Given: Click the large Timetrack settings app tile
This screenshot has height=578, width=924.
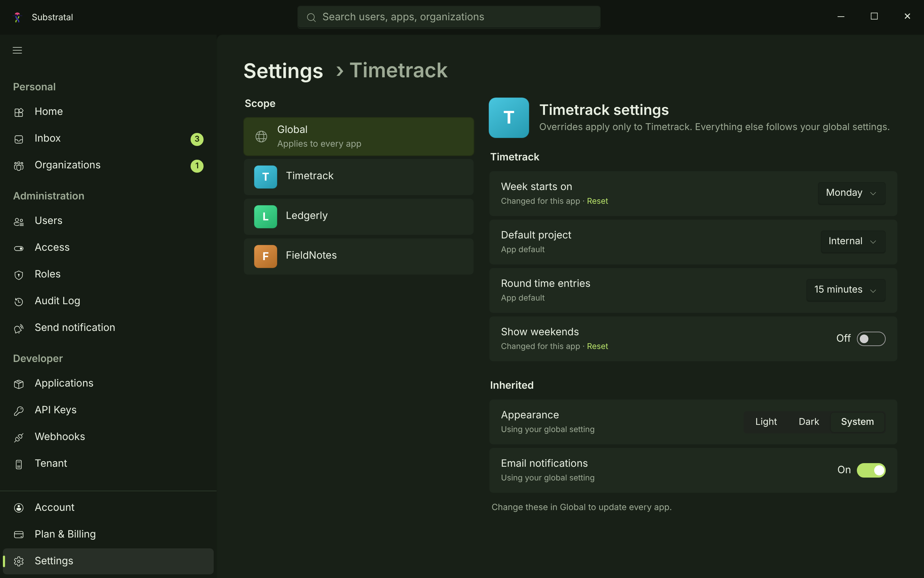Looking at the screenshot, I should [x=509, y=118].
